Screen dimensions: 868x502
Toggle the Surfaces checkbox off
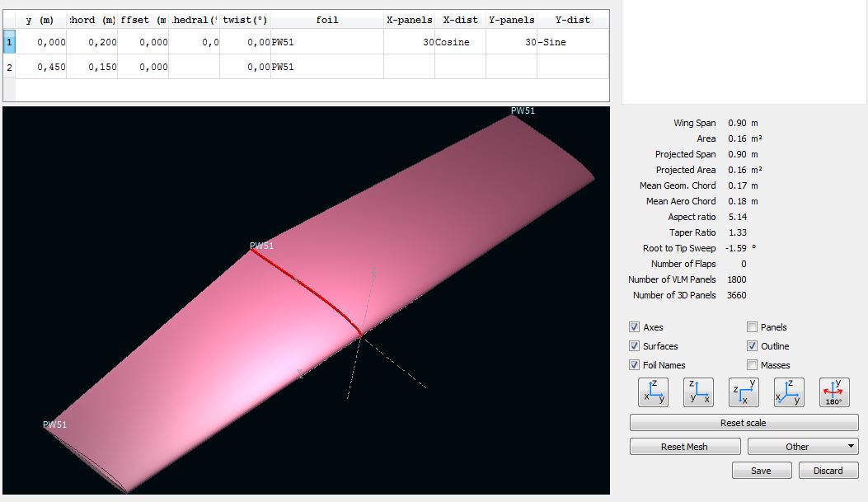point(634,346)
